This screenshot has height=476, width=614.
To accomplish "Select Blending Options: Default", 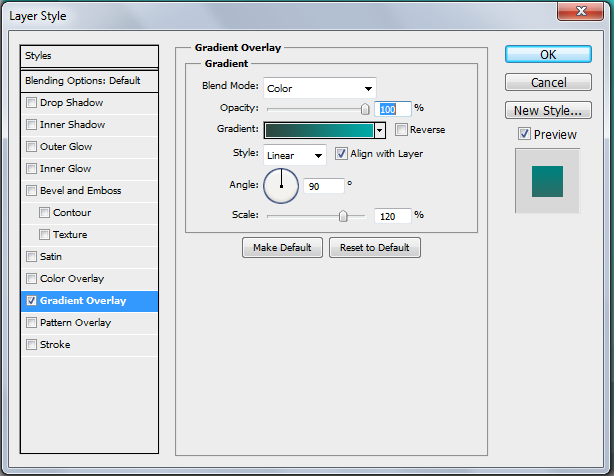I will pyautogui.click(x=90, y=80).
